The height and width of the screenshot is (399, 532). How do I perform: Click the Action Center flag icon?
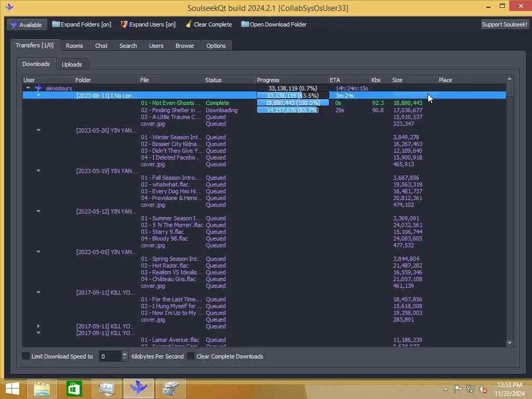(458, 389)
